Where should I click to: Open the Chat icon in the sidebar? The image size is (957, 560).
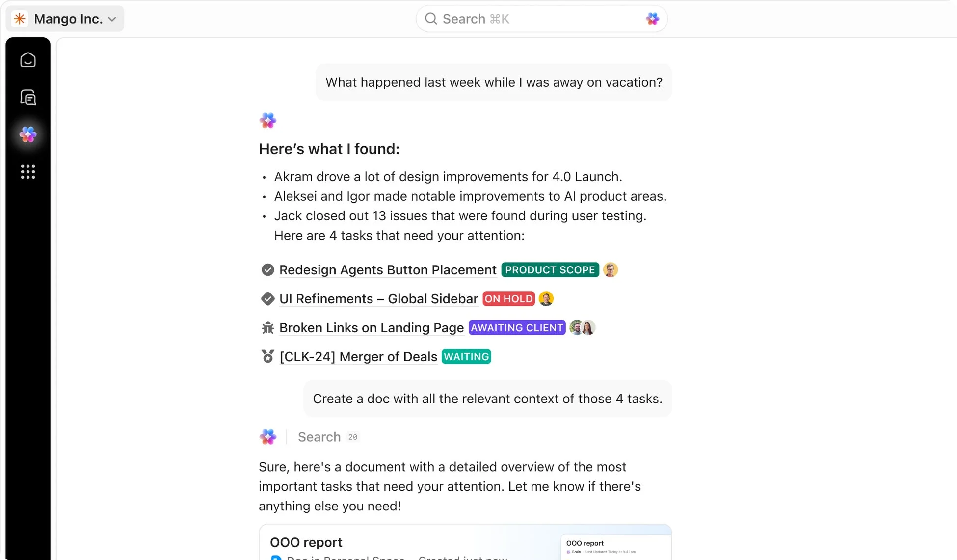(x=28, y=97)
